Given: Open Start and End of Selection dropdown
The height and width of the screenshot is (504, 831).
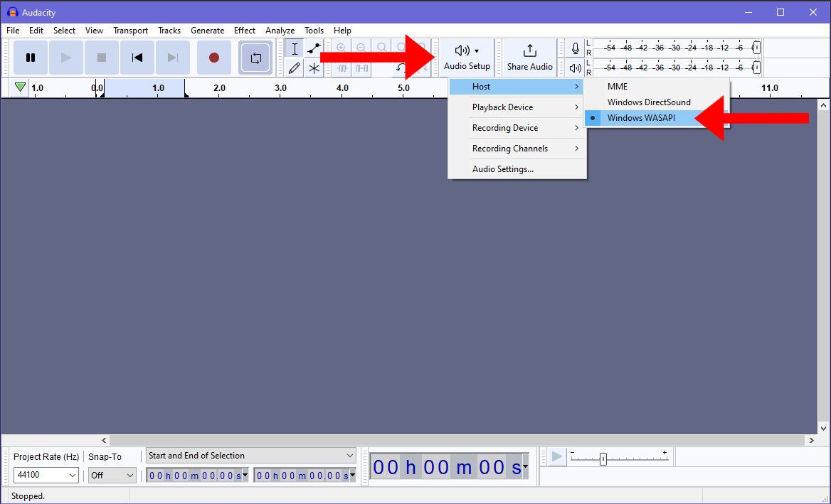Looking at the screenshot, I should (250, 455).
